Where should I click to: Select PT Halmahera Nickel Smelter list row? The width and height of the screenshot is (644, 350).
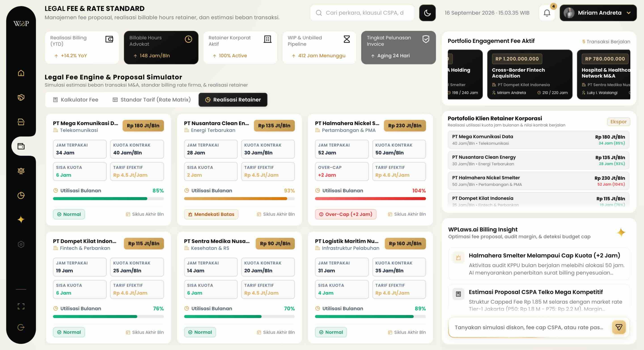pos(538,181)
